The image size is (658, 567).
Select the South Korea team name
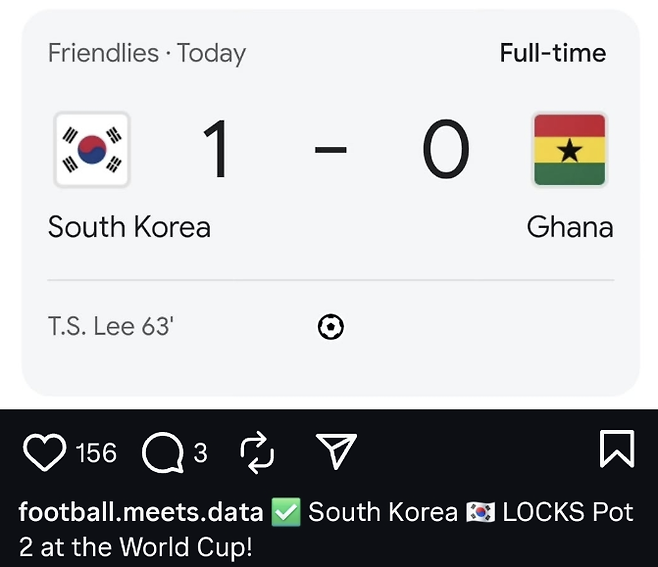tap(129, 227)
